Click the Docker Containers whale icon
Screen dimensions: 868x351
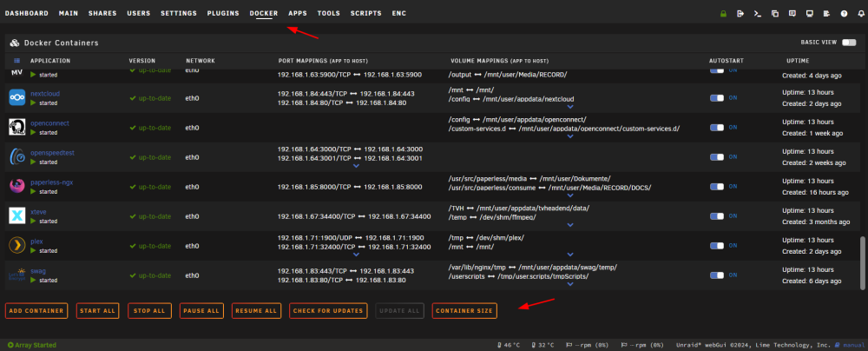[x=15, y=43]
